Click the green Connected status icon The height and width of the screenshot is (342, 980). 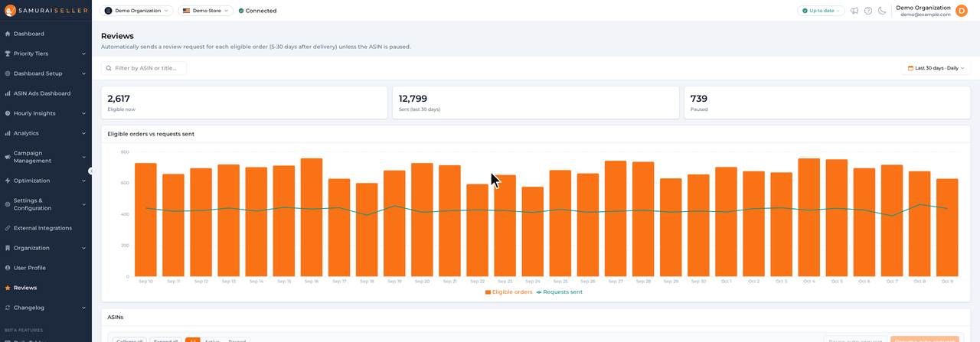pyautogui.click(x=241, y=11)
